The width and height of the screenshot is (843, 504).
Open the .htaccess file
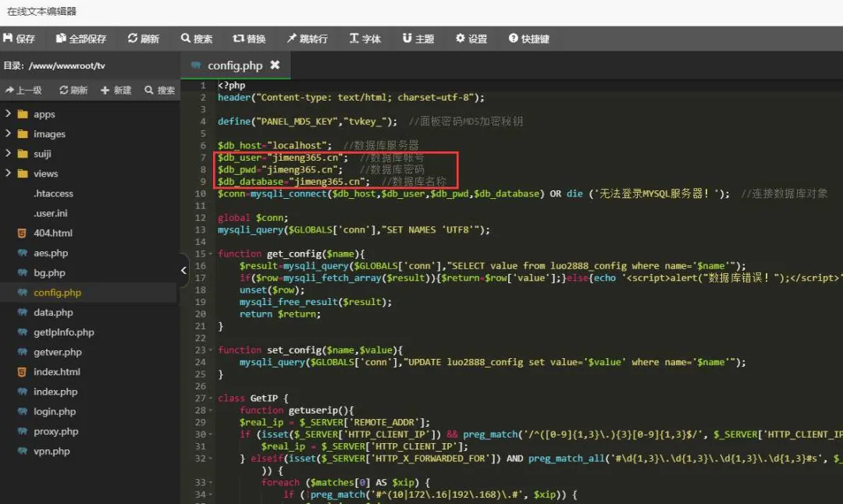[x=53, y=193]
